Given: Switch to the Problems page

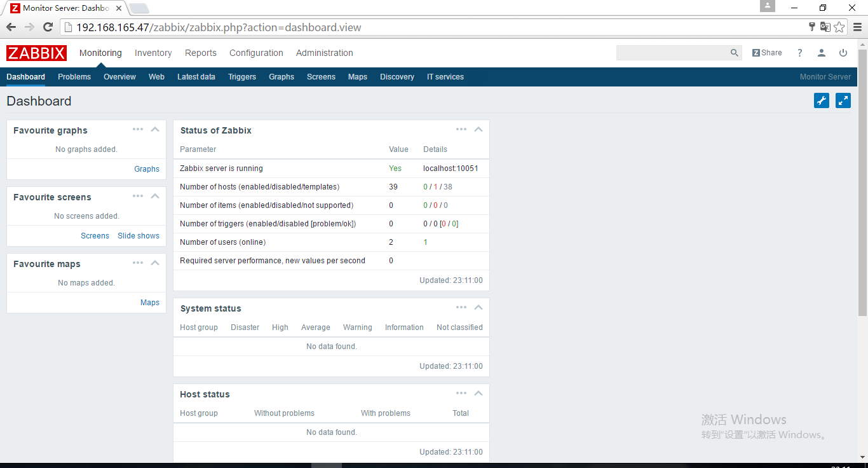Looking at the screenshot, I should click(x=74, y=77).
